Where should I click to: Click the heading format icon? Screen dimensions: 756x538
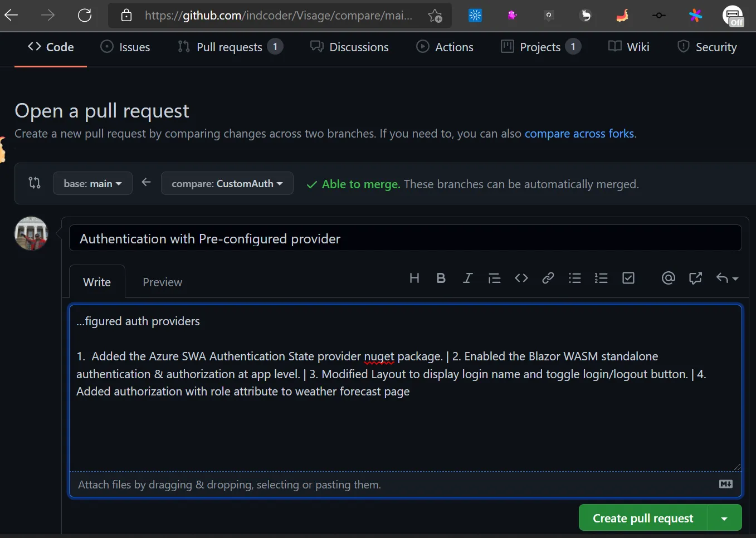click(414, 278)
